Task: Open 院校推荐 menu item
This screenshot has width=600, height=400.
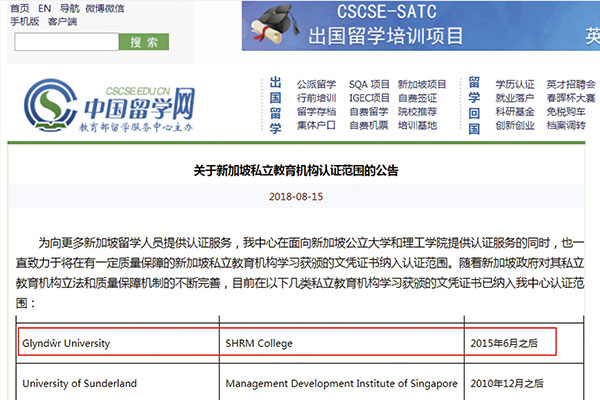Action: [x=417, y=111]
